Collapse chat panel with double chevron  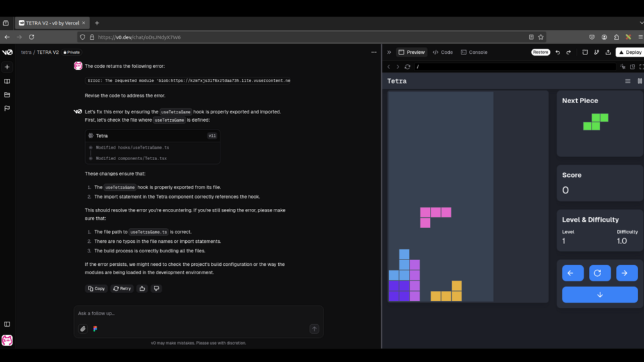389,52
